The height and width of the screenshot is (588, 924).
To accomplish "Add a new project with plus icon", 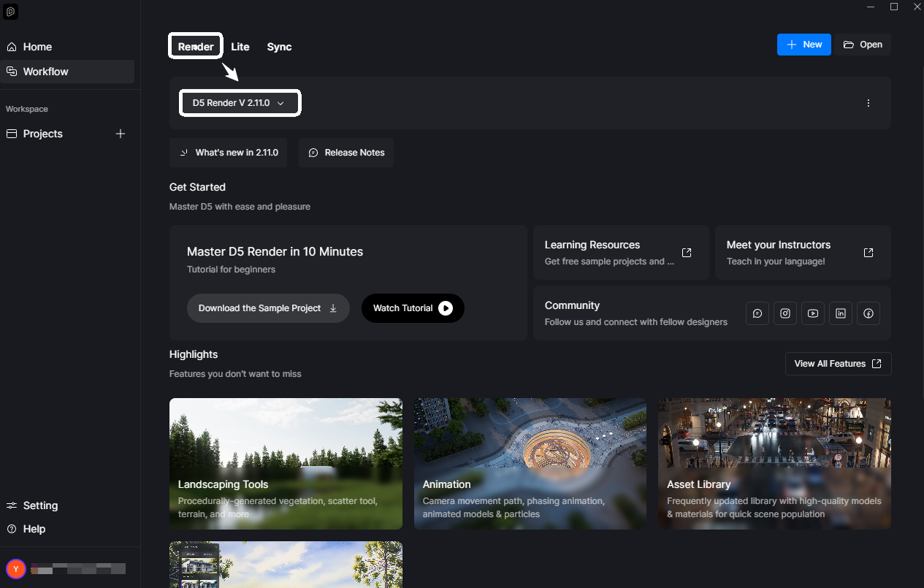I will click(121, 134).
